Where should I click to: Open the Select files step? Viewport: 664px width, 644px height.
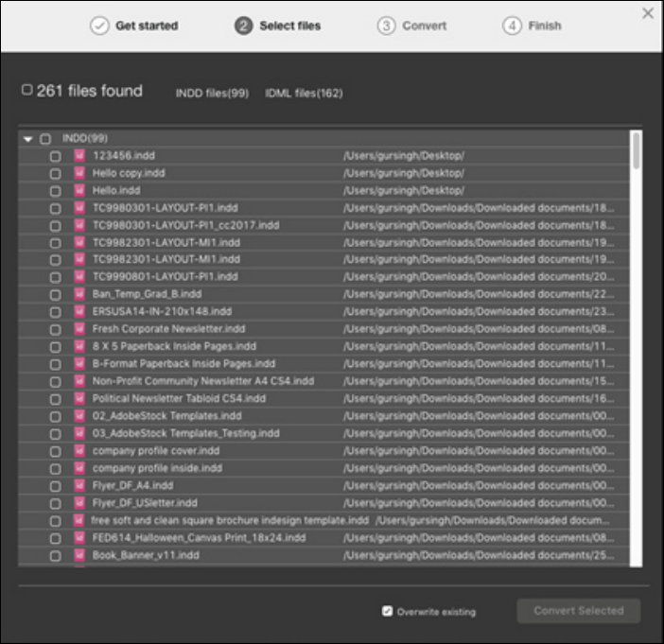pos(290,26)
